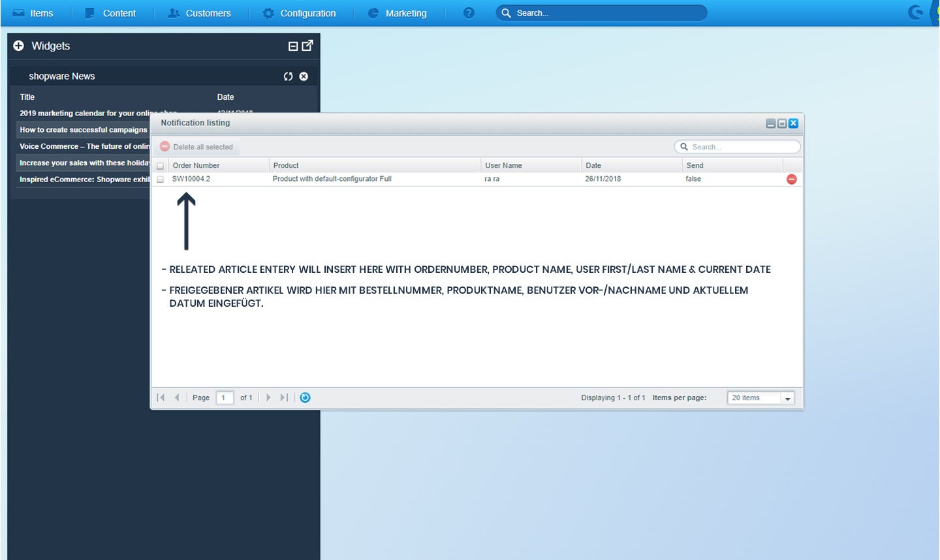Viewport: 940px width, 560px height.
Task: Sort by Send column header
Action: click(x=732, y=166)
